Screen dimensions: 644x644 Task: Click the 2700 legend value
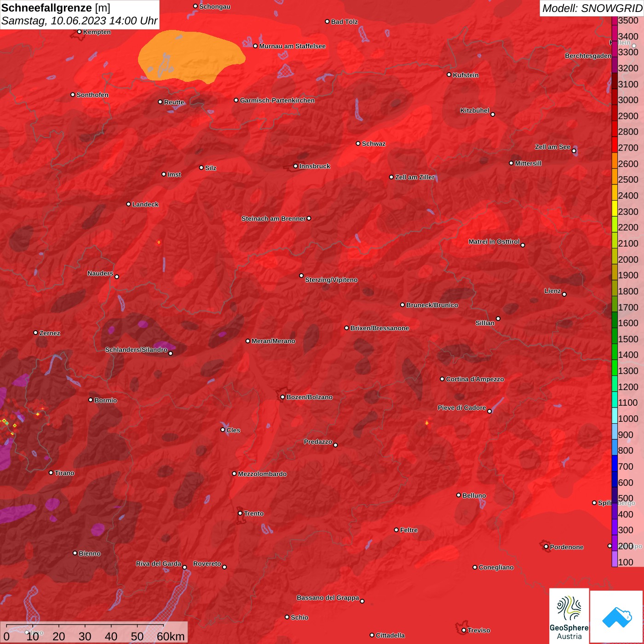click(628, 148)
